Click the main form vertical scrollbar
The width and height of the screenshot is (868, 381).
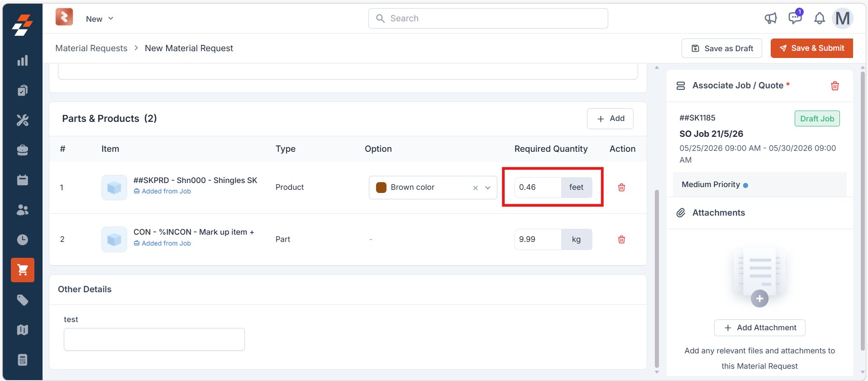tap(657, 279)
